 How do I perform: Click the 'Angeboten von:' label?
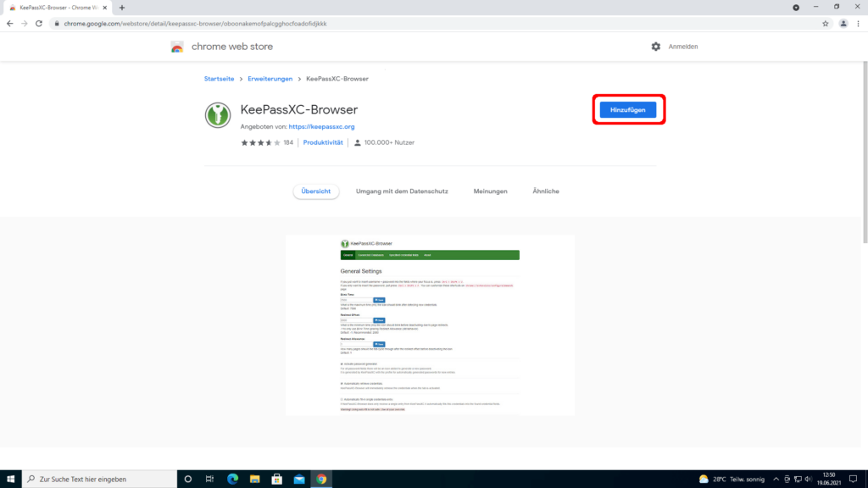pyautogui.click(x=263, y=127)
